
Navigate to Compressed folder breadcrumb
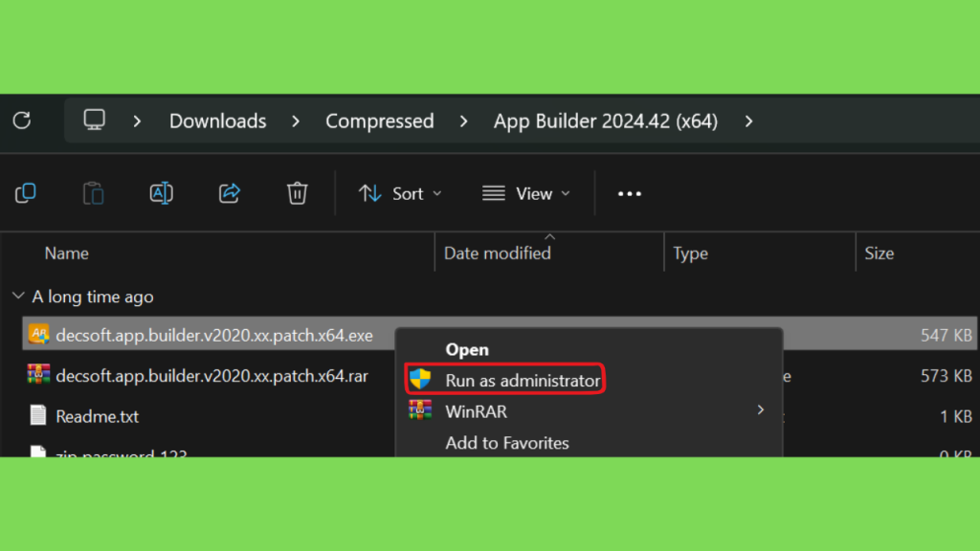click(379, 121)
